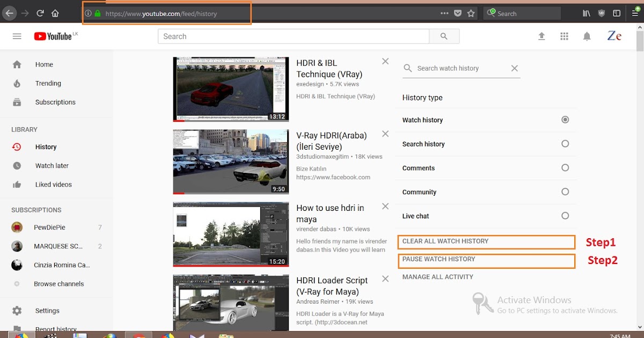Select the Comments radio button

pos(565,168)
